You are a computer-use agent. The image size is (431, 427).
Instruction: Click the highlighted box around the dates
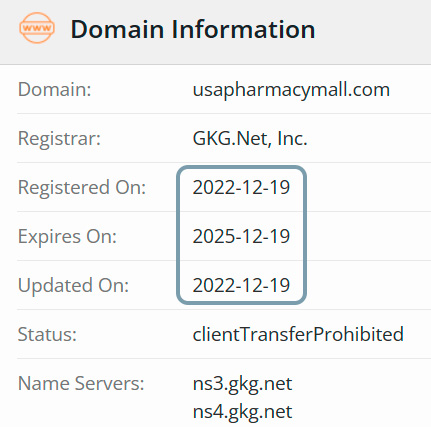[241, 235]
